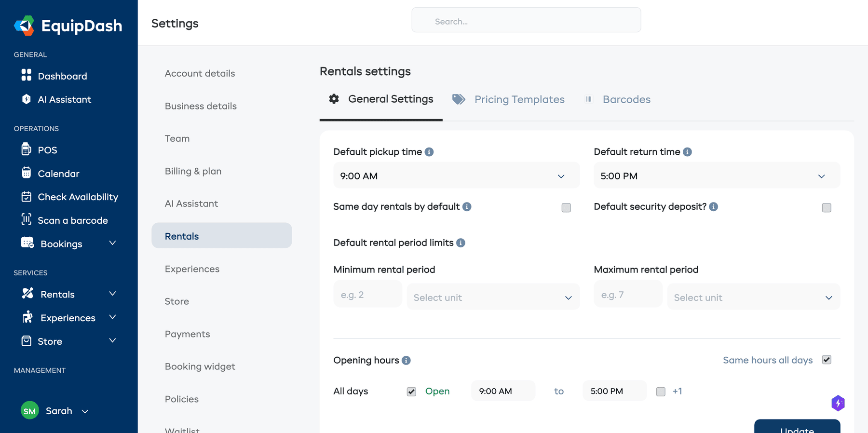Uncheck the Same hours all days checkbox
Screen dimensions: 868x433
827,360
